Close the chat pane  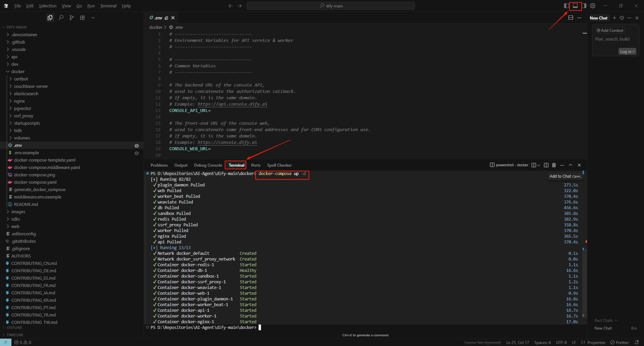click(x=637, y=18)
